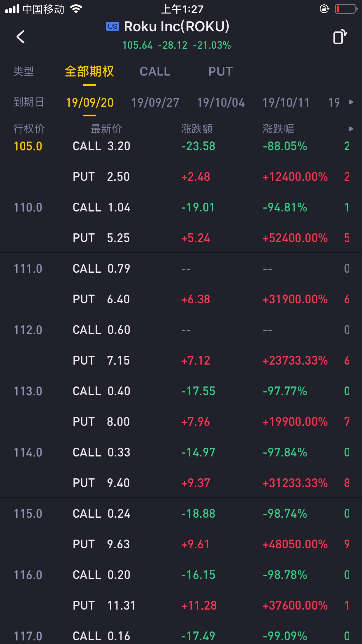Screen dimensions: 362x644
Task: Select the 19/09/20 expiry date
Action: click(x=89, y=102)
